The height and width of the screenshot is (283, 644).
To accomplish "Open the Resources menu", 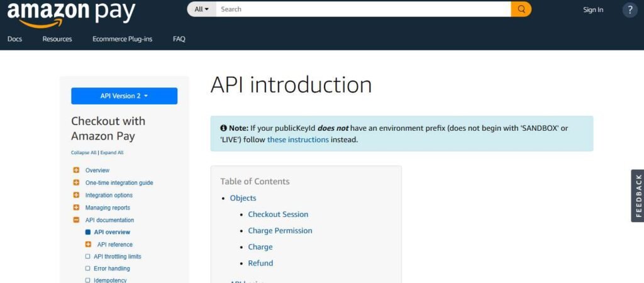I will coord(57,39).
